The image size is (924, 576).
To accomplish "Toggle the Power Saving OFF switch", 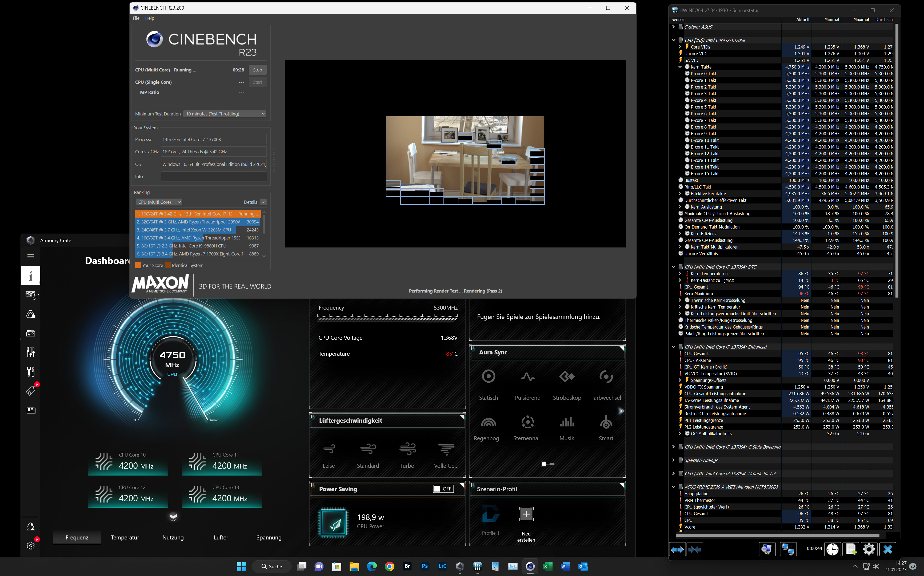I will coord(443,489).
